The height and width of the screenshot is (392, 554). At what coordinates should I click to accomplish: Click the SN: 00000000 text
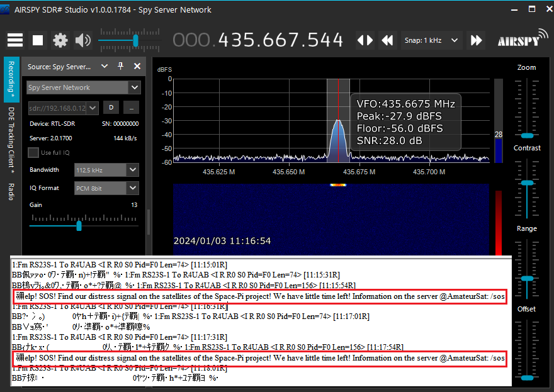tap(120, 123)
